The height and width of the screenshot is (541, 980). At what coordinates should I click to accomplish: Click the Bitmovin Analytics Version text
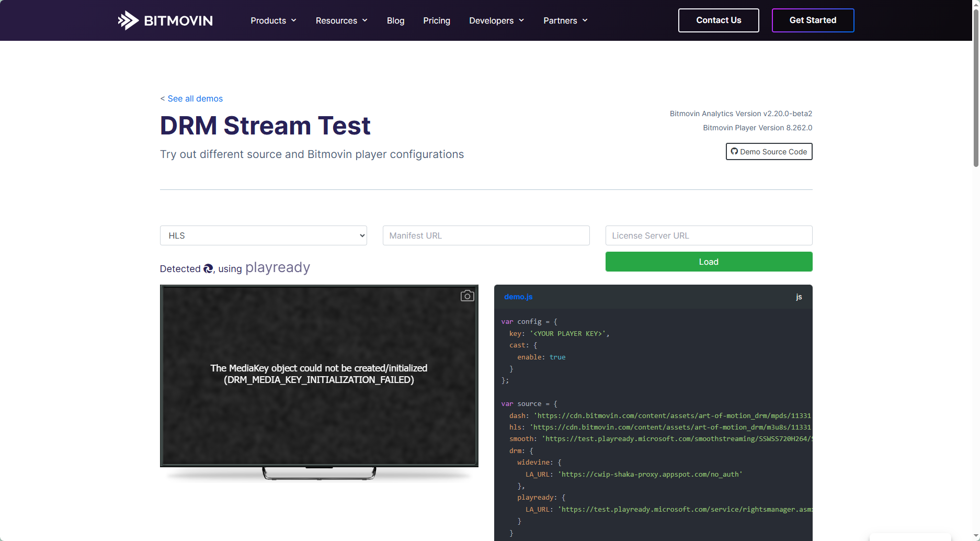[741, 114]
